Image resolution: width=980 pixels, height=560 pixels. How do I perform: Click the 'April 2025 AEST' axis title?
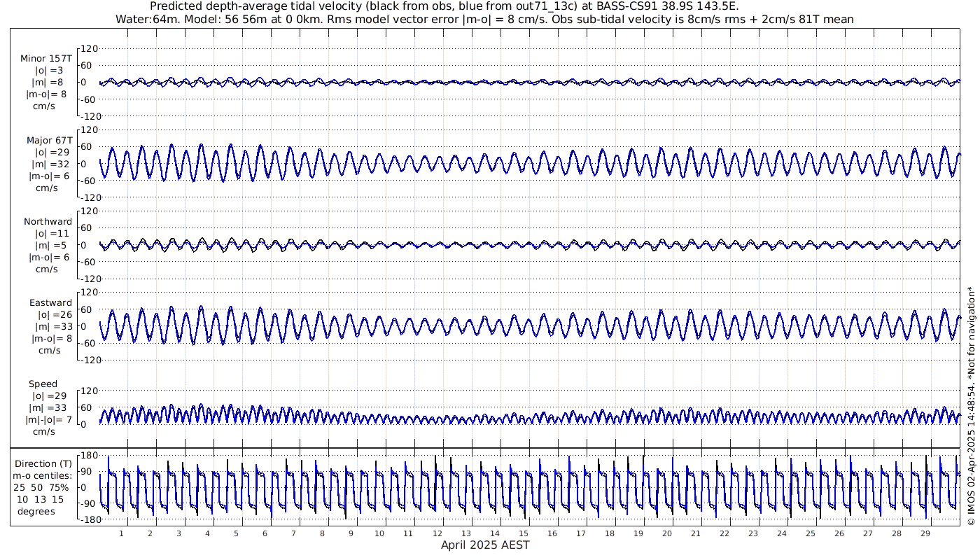point(484,545)
